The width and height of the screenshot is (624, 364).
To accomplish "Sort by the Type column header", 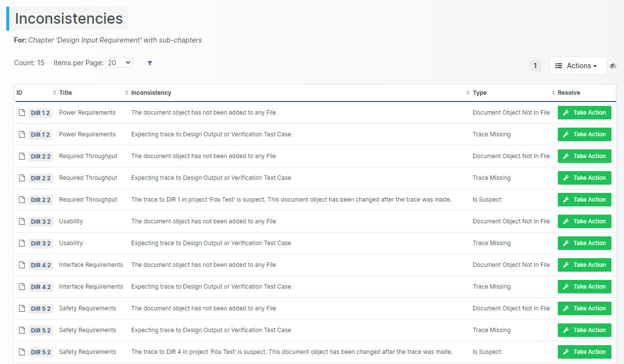I will (479, 93).
